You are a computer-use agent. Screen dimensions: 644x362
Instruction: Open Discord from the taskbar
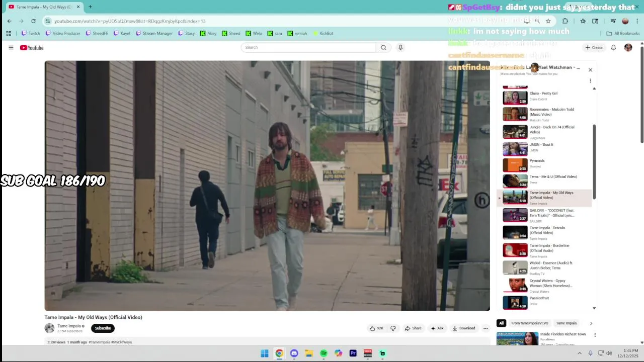pyautogui.click(x=294, y=353)
